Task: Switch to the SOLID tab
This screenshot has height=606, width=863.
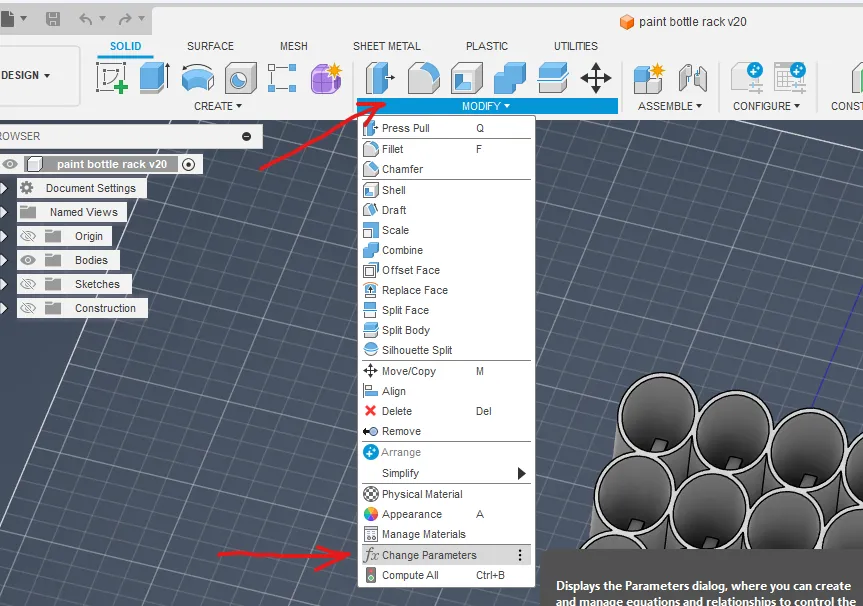Action: pyautogui.click(x=125, y=46)
